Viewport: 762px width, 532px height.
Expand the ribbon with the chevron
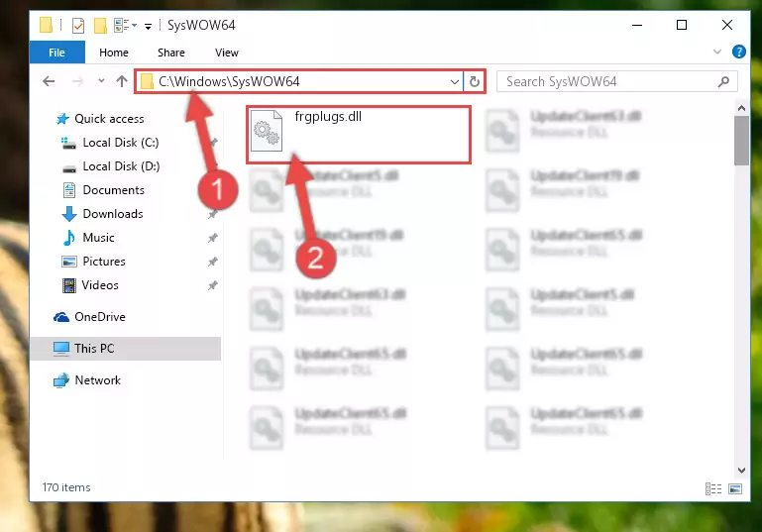click(x=716, y=52)
